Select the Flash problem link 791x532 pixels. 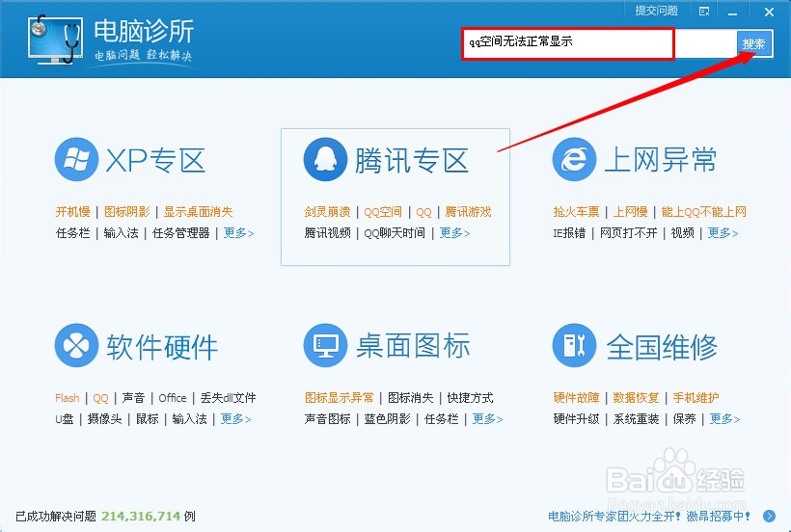click(68, 398)
